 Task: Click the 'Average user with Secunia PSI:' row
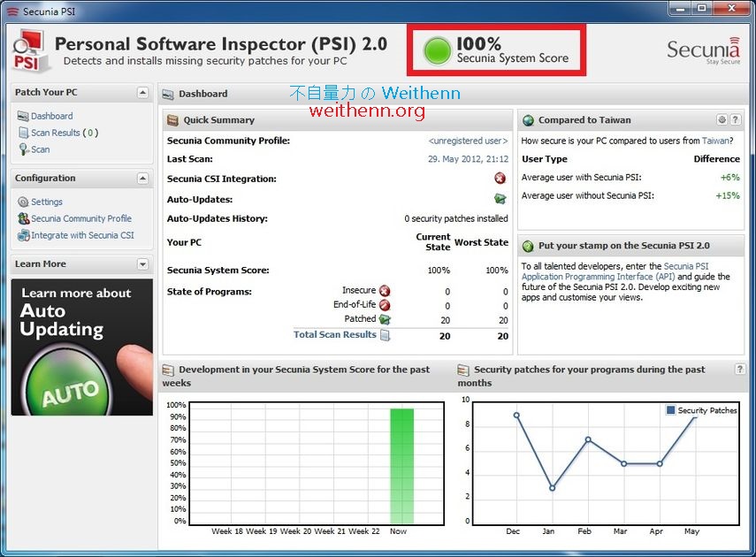point(630,178)
